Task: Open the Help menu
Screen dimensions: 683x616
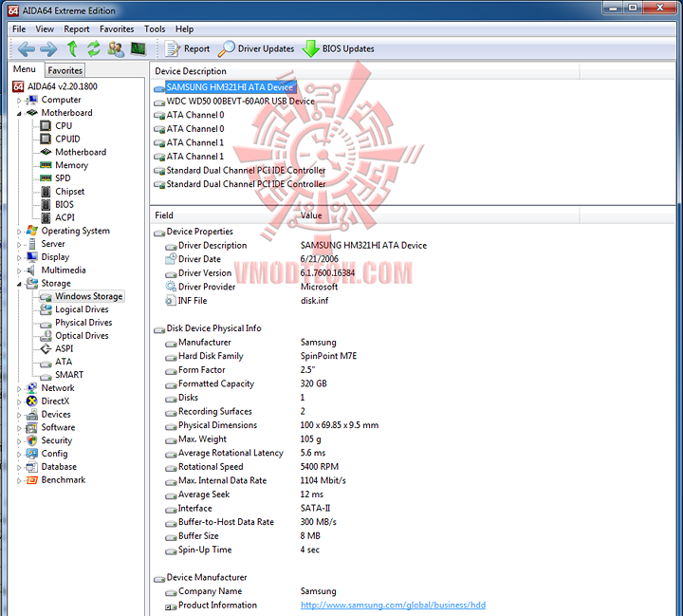Action: click(184, 29)
